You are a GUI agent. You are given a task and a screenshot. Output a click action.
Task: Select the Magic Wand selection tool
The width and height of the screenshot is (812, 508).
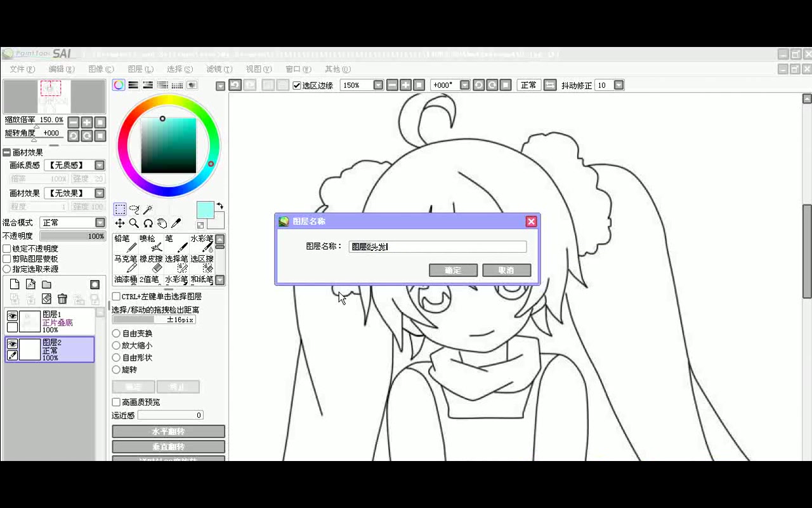pos(148,210)
